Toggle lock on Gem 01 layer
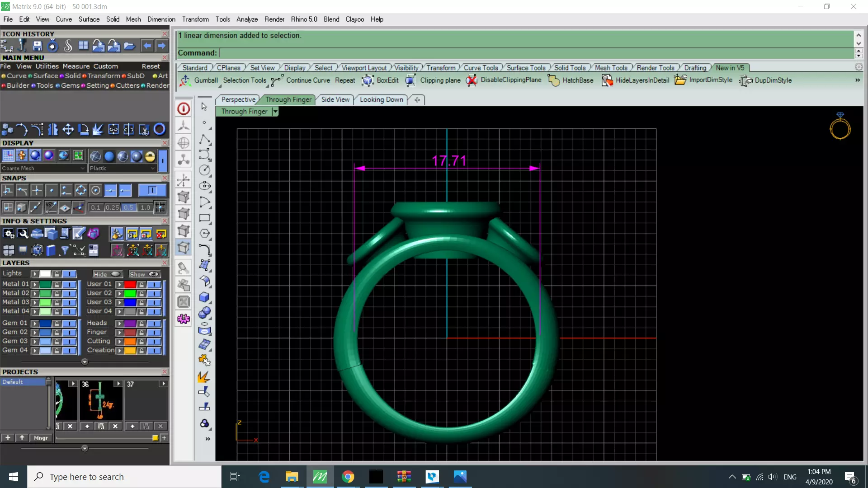 point(57,324)
